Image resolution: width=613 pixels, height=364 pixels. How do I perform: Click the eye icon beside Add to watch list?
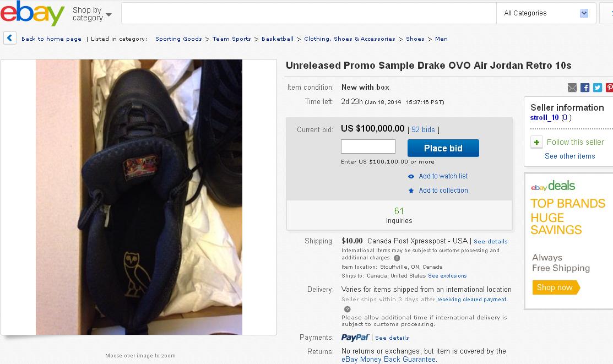pos(411,176)
